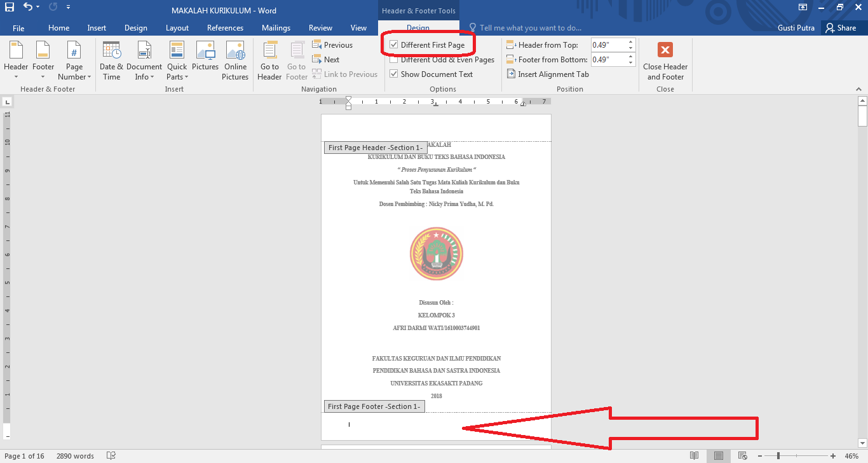The width and height of the screenshot is (868, 463).
Task: Switch to the Mailings tab
Action: [276, 27]
